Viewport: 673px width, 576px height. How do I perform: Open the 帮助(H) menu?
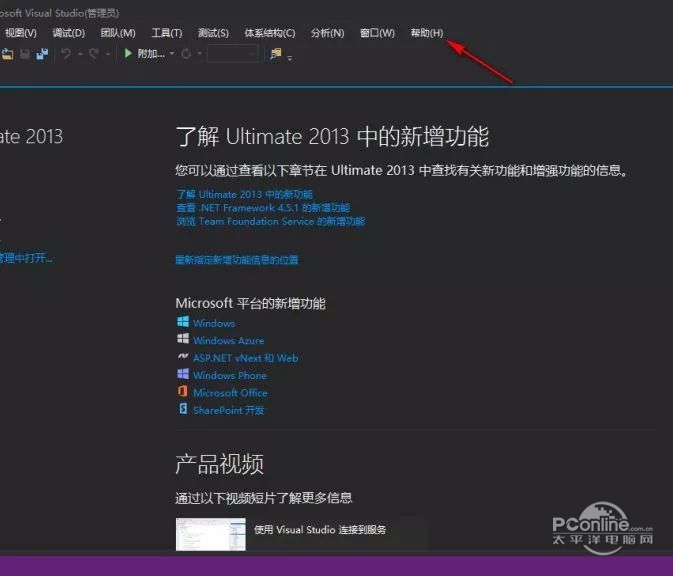(x=427, y=33)
